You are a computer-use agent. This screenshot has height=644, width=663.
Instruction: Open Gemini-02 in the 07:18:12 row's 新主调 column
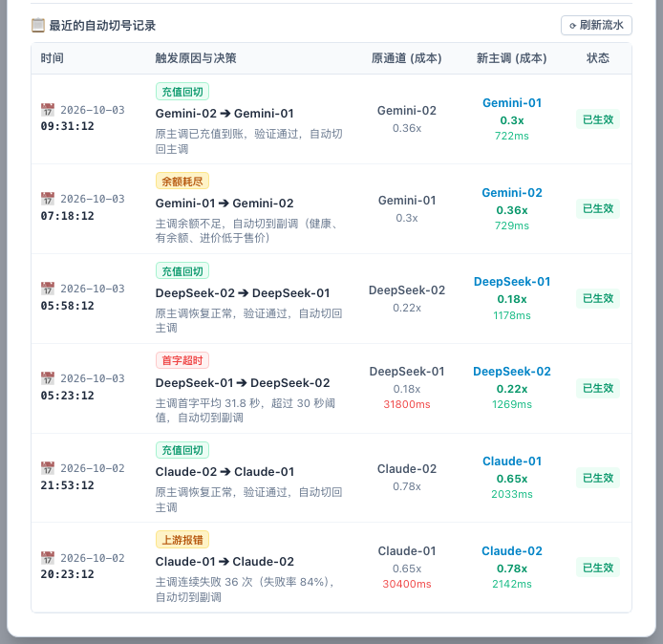(512, 192)
